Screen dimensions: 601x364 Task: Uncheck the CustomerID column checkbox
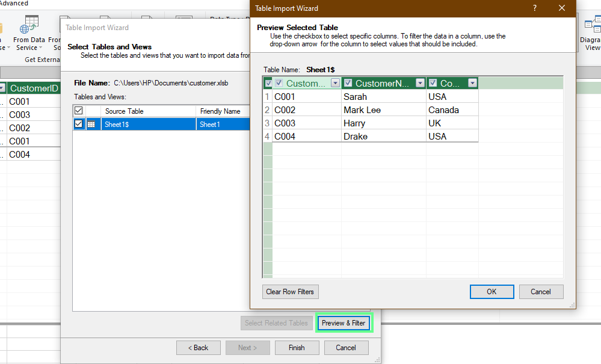click(x=278, y=82)
